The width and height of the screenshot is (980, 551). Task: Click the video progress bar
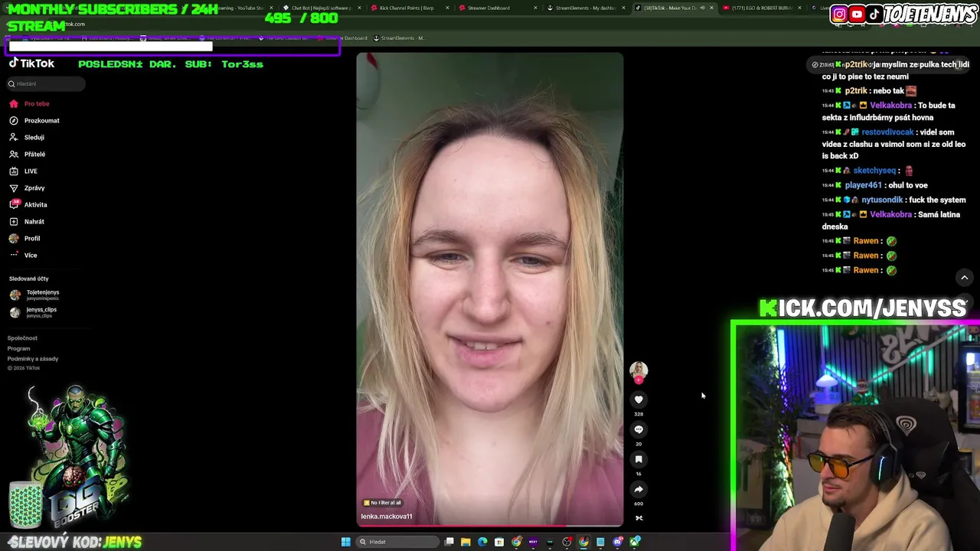[490, 526]
